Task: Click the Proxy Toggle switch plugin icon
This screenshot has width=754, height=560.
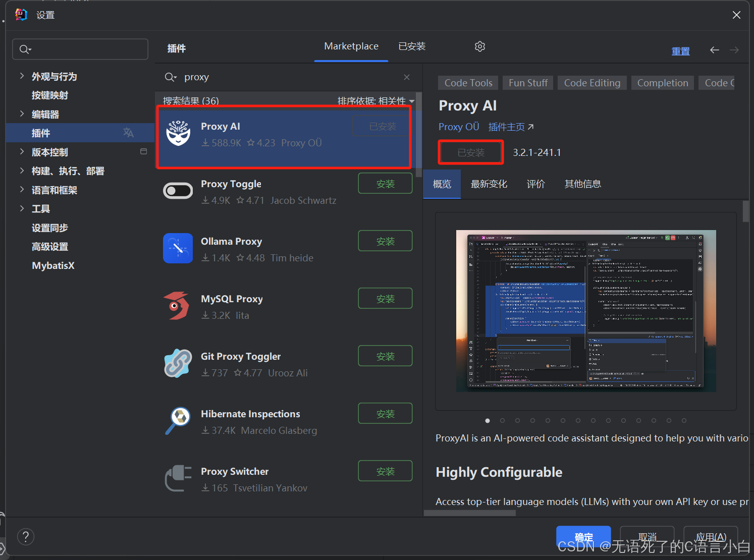Action: (178, 190)
